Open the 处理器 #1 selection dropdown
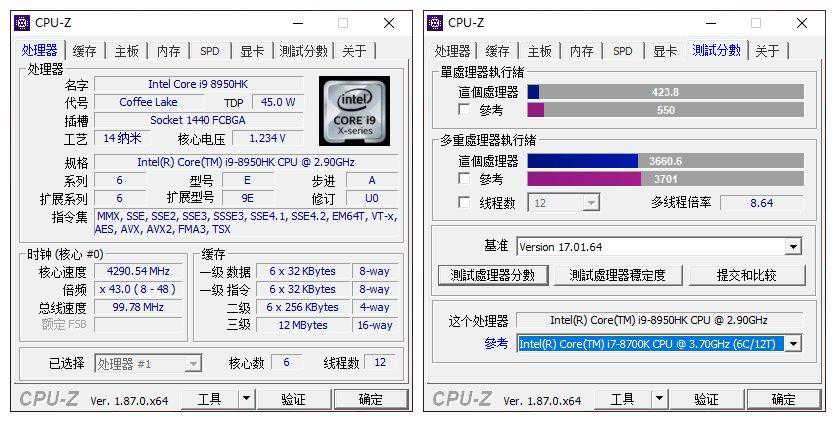Image resolution: width=836 pixels, height=422 pixels. 192,364
